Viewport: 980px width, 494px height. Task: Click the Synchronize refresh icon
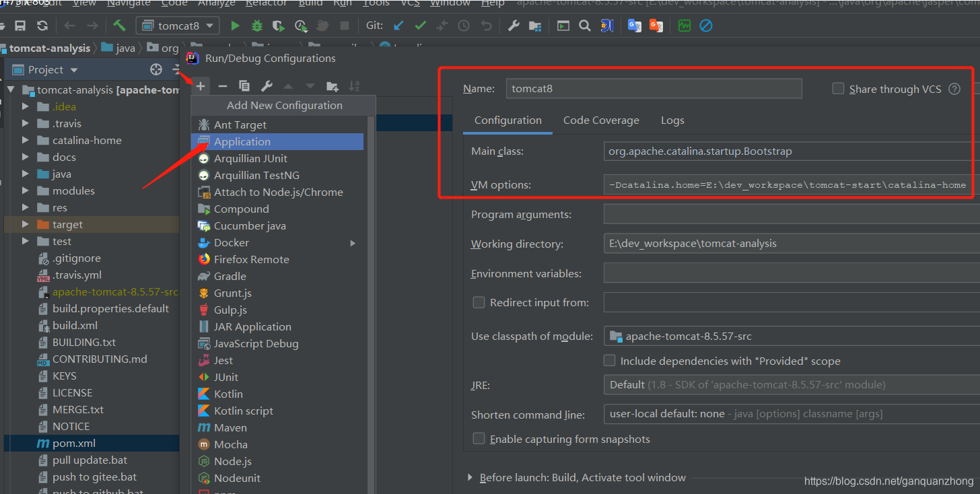pyautogui.click(x=42, y=26)
